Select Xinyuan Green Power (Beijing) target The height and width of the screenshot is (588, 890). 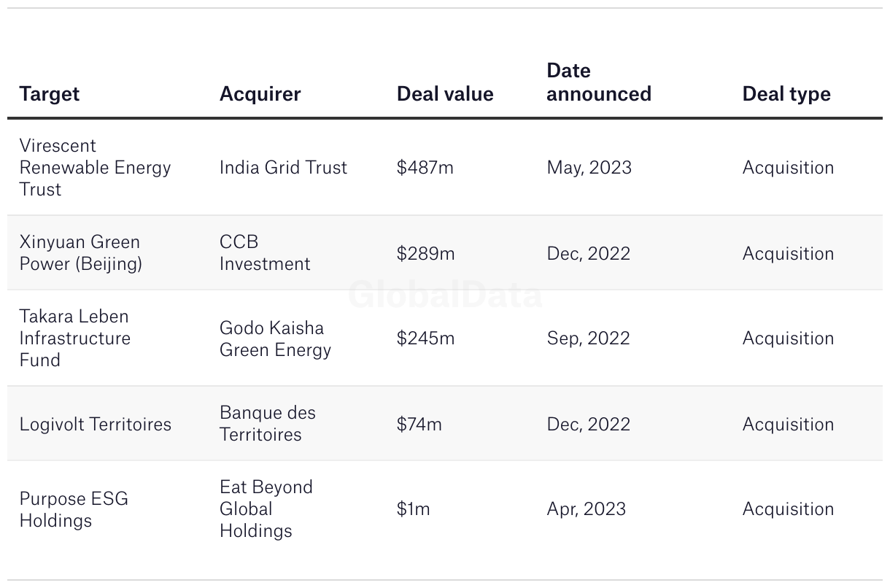(x=81, y=252)
